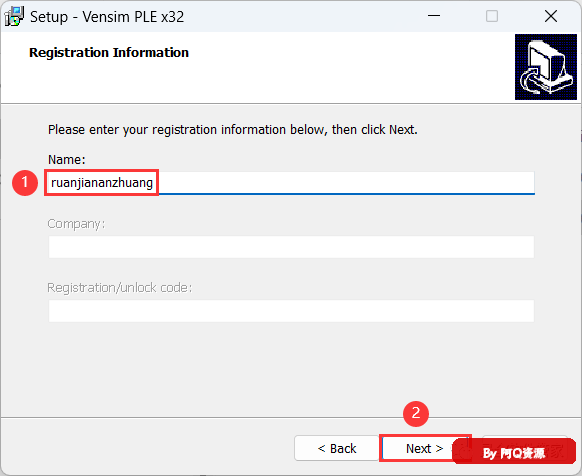Click the red circle step 1 marker
This screenshot has height=476, width=582.
(25, 183)
